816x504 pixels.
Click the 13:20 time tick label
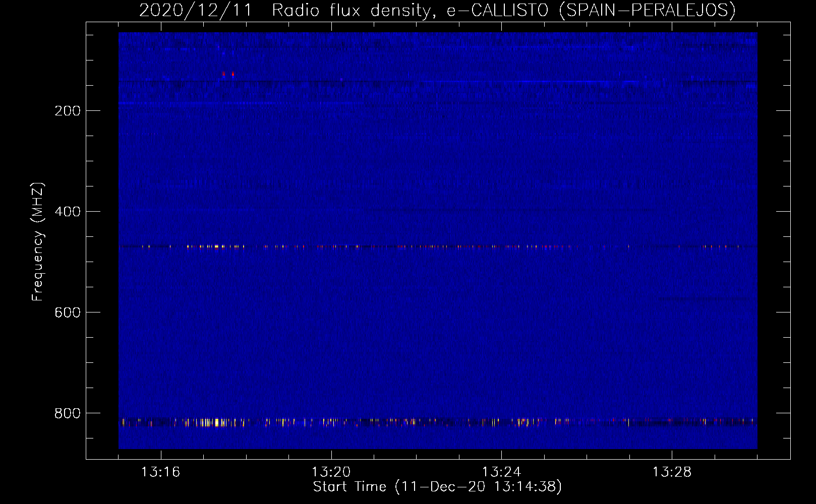(x=331, y=472)
